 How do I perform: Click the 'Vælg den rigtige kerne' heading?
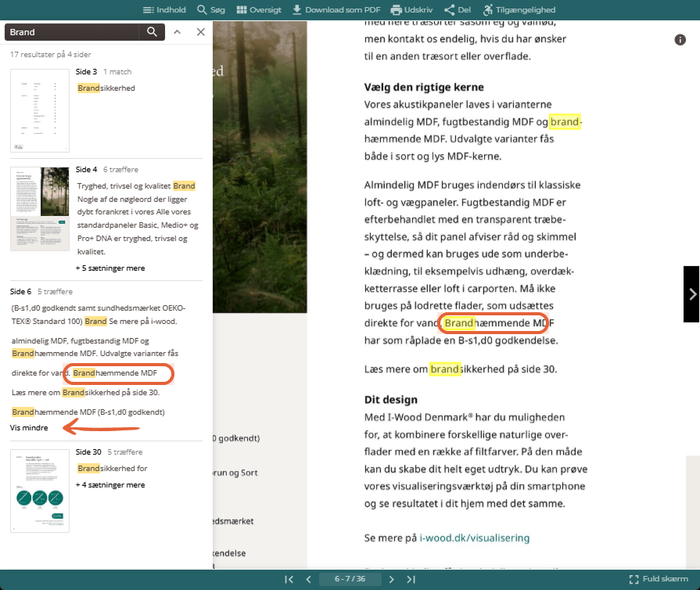coord(424,87)
